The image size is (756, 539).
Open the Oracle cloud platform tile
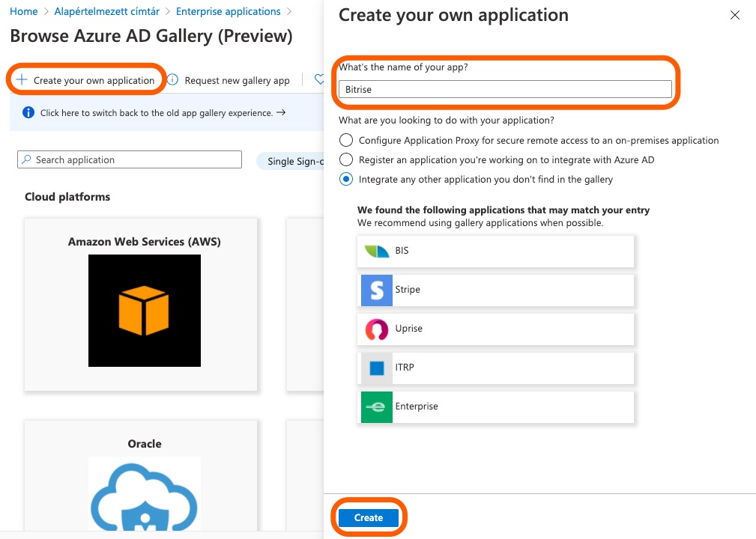click(144, 487)
